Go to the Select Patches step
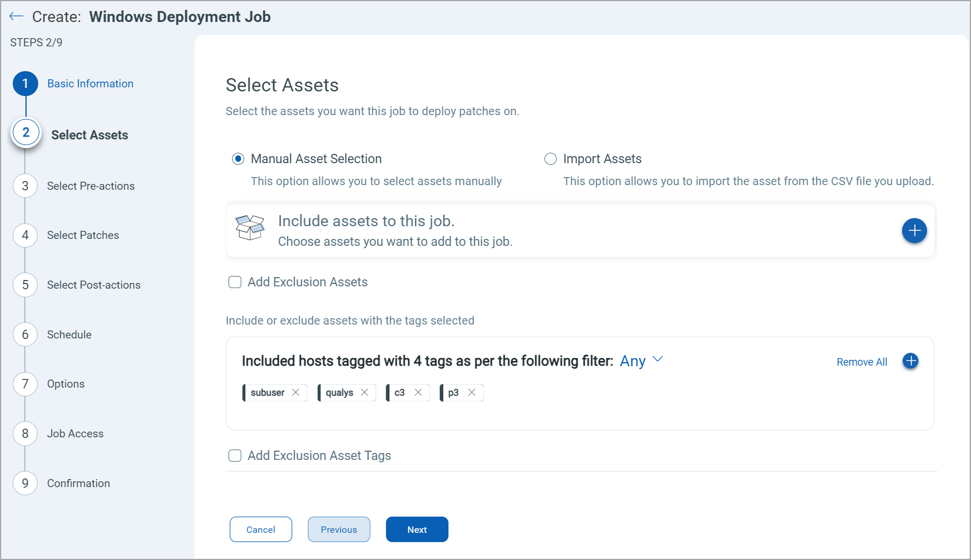 [83, 235]
